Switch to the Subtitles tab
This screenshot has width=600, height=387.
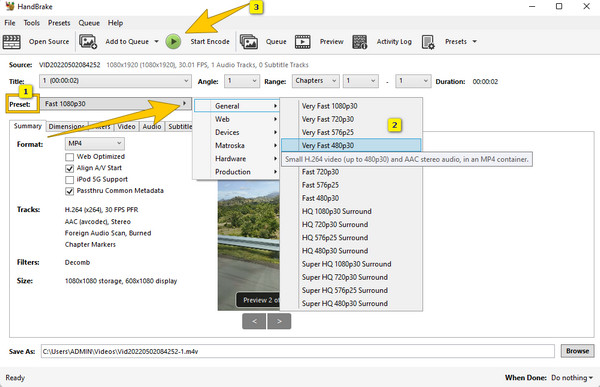pos(180,127)
